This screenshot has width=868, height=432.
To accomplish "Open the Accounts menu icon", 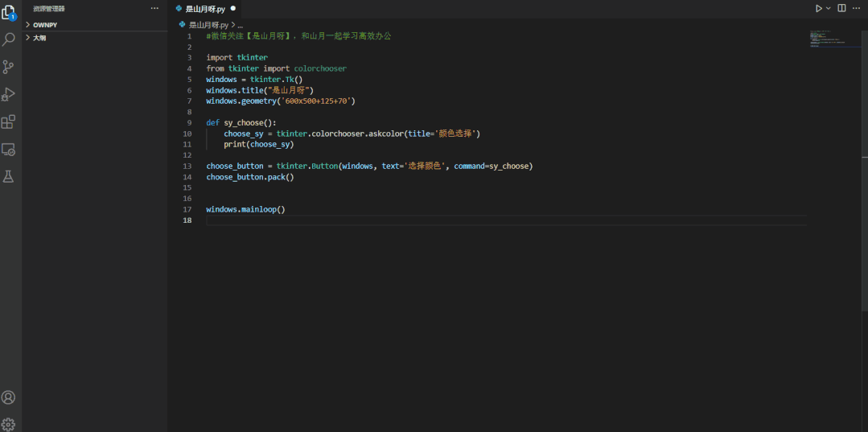I will click(x=8, y=397).
